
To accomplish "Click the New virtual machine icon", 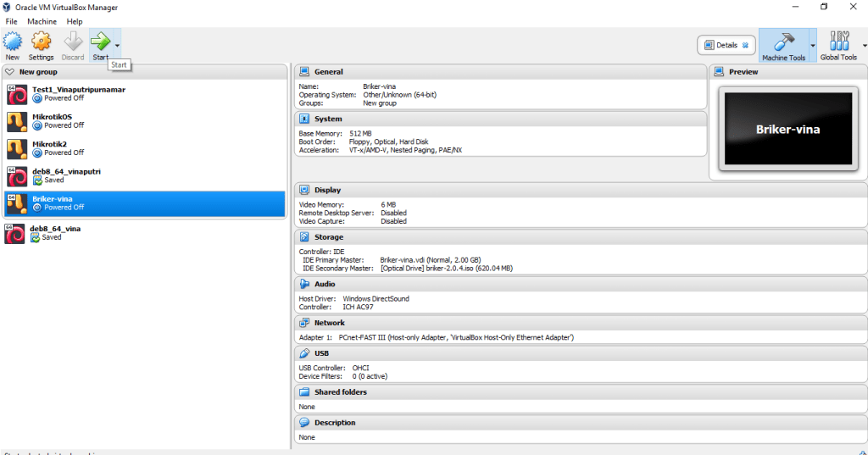I will [12, 42].
